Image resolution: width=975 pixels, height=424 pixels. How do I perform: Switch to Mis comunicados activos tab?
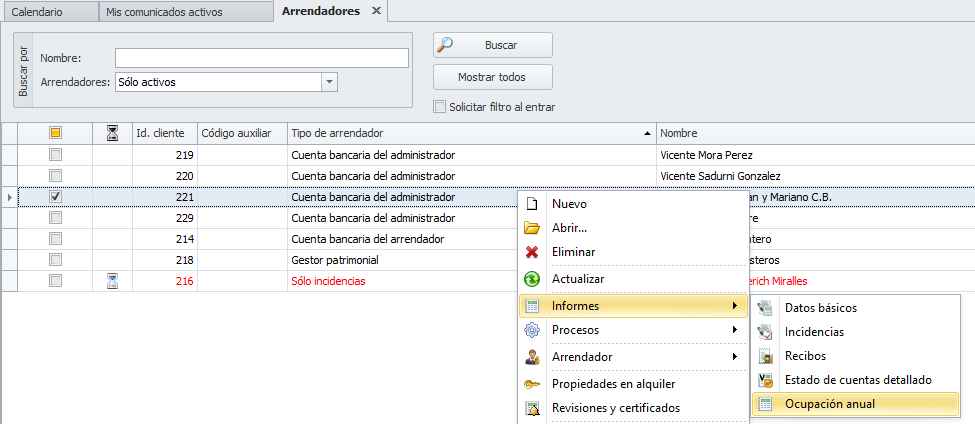point(165,12)
